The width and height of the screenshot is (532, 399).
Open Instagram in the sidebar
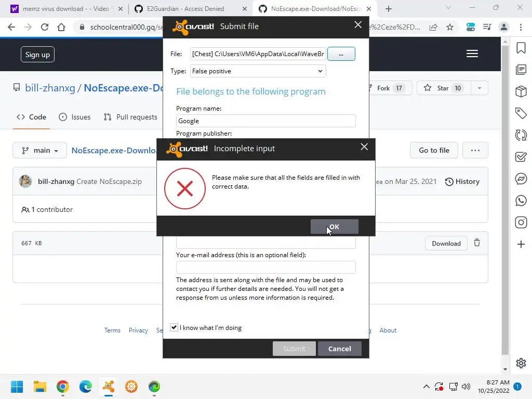pos(521,222)
